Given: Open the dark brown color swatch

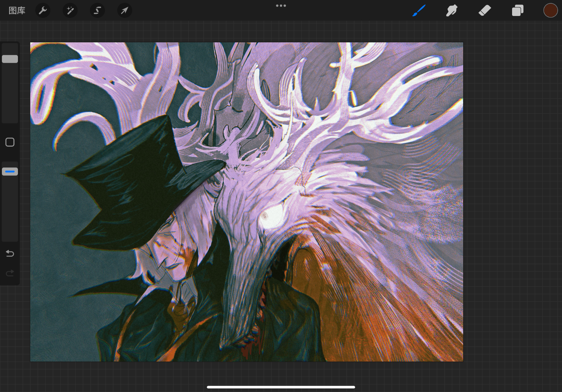Looking at the screenshot, I should pyautogui.click(x=550, y=10).
